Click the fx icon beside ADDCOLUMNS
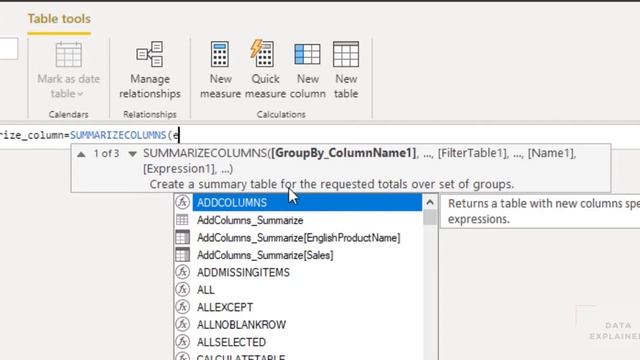Image resolution: width=640 pixels, height=360 pixels. (182, 202)
